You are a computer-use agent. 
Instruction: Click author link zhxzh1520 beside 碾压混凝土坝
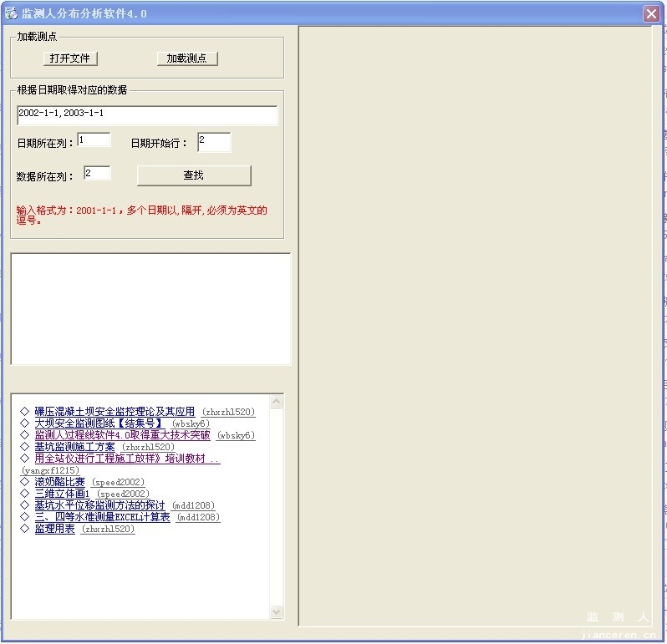(x=229, y=412)
